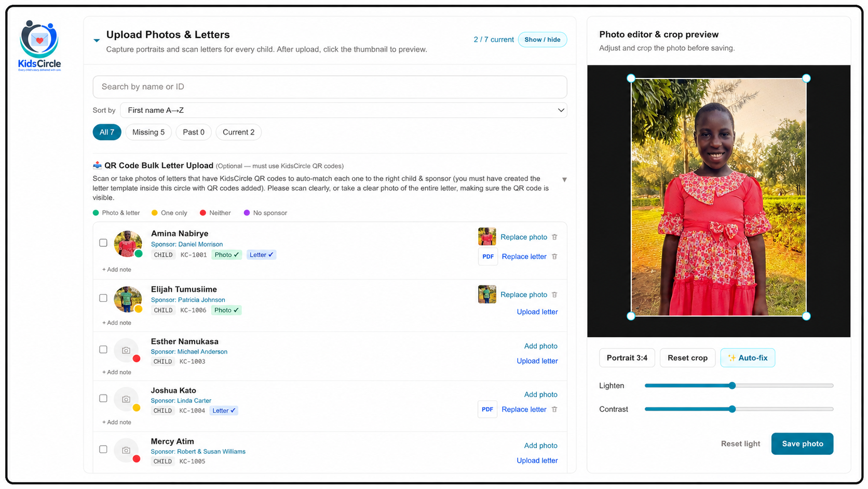
Task: Open the Sort by dropdown
Action: pyautogui.click(x=343, y=110)
